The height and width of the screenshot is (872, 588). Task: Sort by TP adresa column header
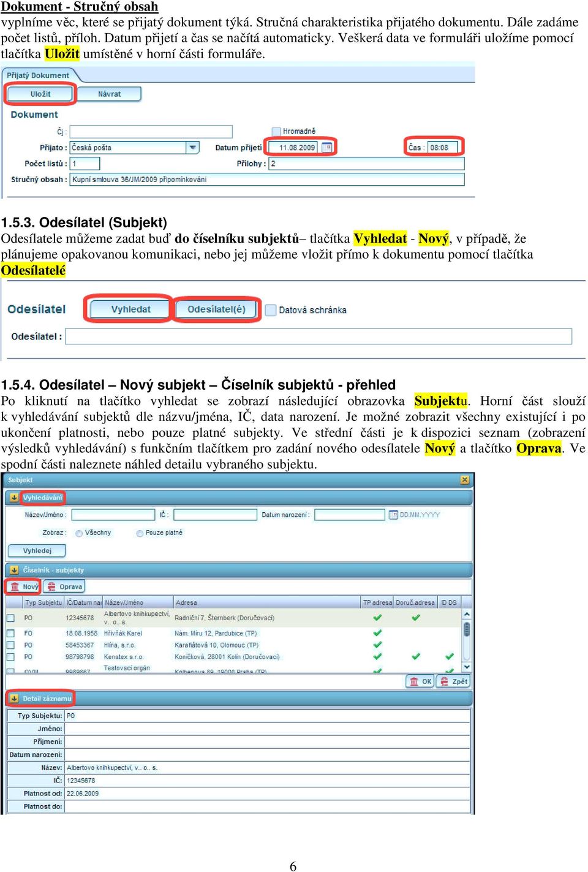tap(377, 602)
